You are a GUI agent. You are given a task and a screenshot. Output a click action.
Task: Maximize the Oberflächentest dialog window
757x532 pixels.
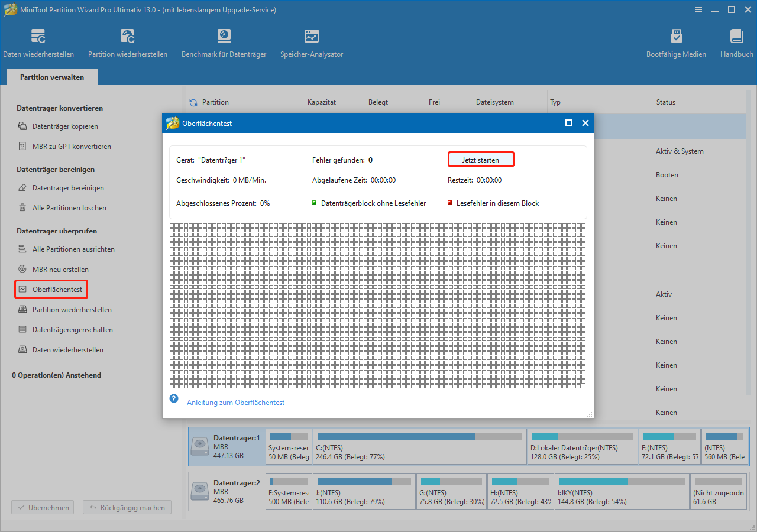568,123
